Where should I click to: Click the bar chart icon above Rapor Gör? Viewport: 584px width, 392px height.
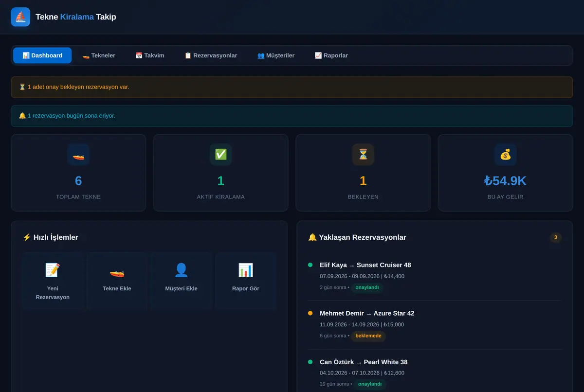246,270
